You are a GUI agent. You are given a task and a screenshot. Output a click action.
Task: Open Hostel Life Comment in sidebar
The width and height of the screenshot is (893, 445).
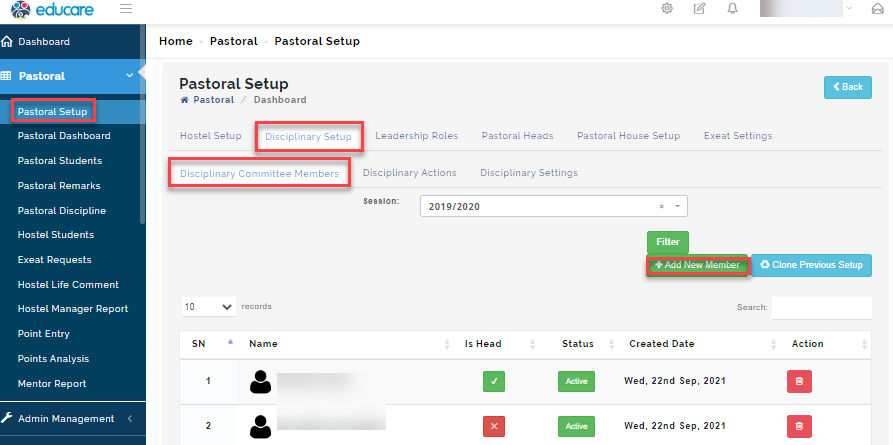point(68,284)
